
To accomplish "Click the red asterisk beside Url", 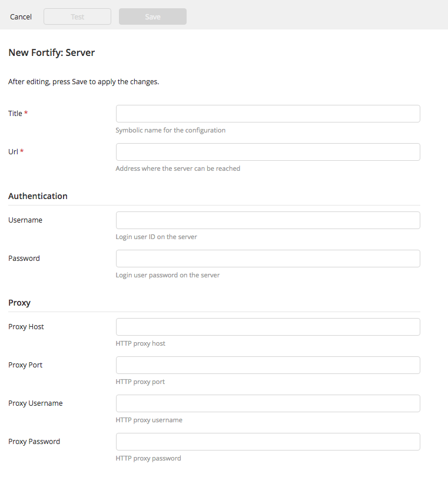I will point(22,151).
